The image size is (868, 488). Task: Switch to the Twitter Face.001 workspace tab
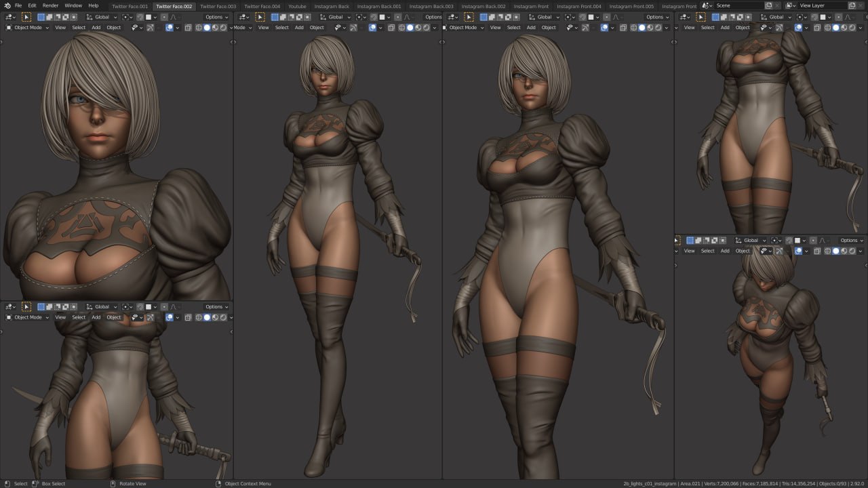point(130,6)
